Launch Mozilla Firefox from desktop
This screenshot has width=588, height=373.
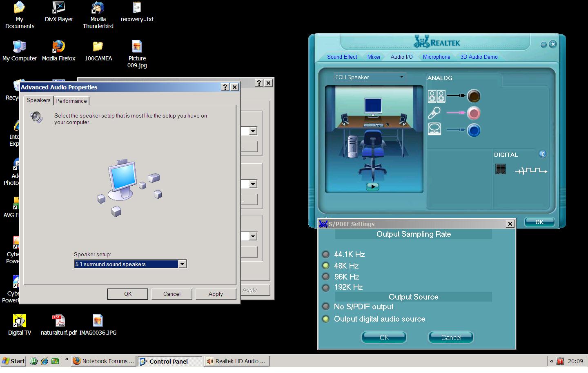point(59,51)
